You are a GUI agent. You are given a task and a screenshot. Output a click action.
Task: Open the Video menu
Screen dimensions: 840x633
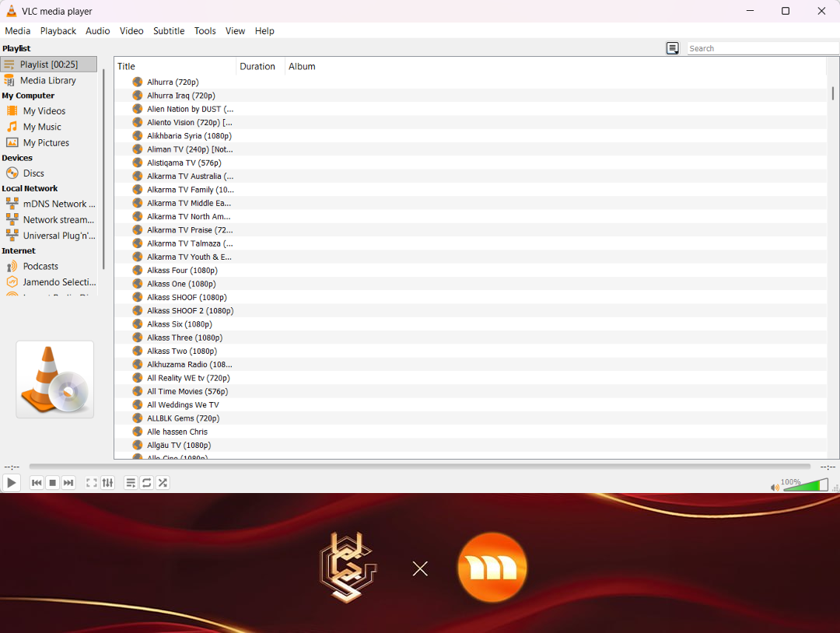click(131, 31)
